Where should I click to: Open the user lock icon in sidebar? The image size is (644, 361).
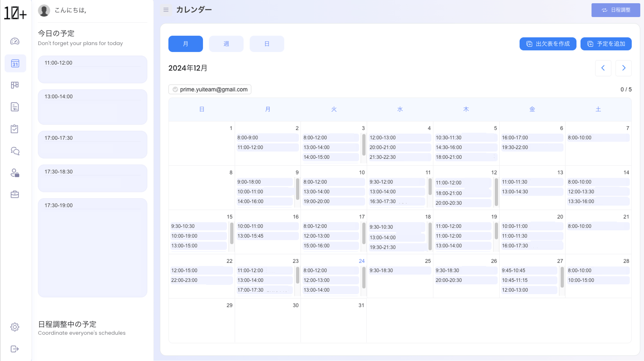pos(15,173)
